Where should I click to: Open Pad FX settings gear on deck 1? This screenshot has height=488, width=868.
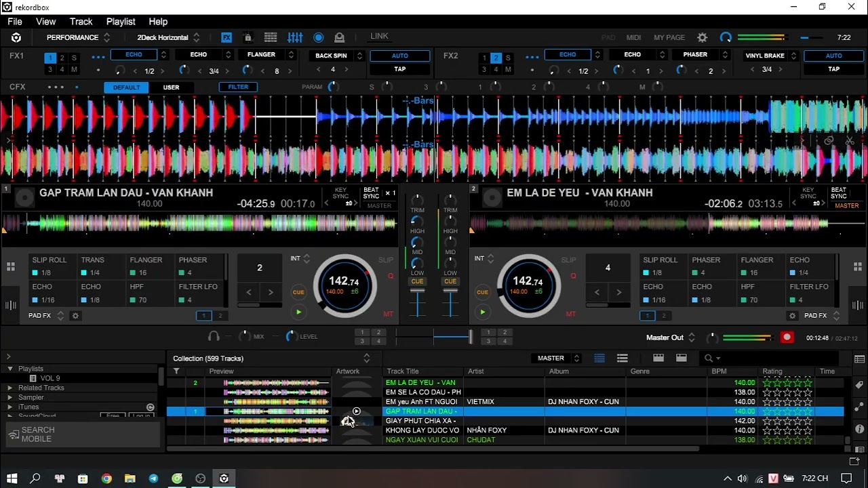75,316
